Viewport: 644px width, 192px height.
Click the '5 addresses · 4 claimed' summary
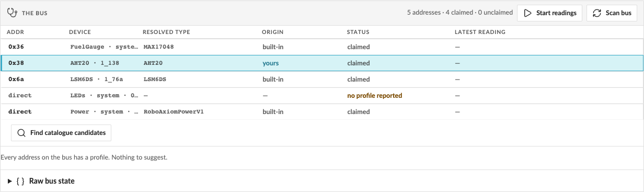point(460,13)
